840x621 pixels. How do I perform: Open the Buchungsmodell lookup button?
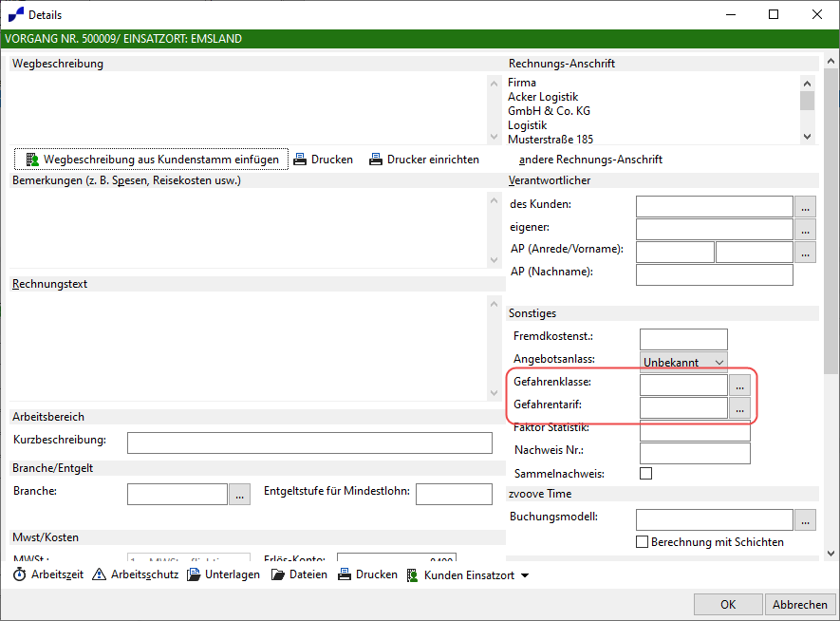pos(805,519)
